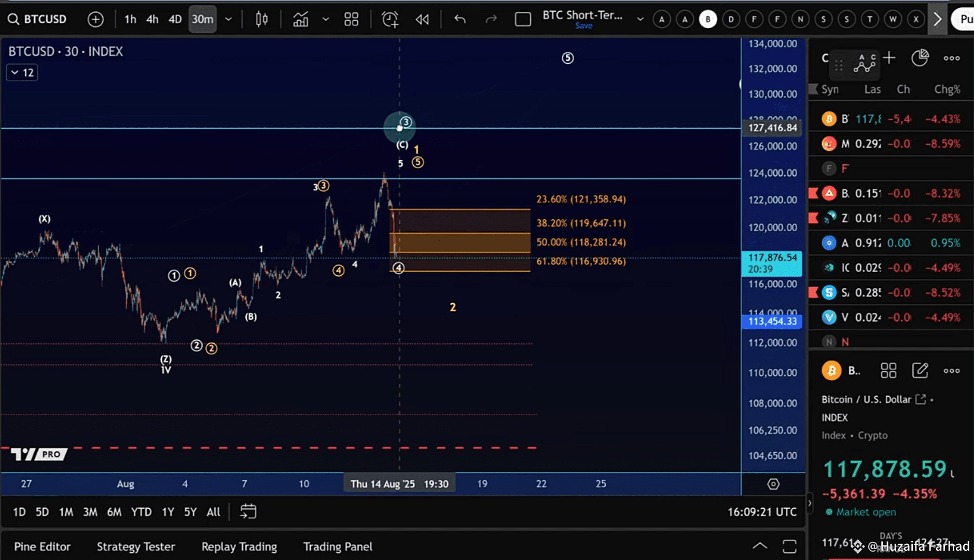Collapse the 12 indicators legend

[x=22, y=73]
